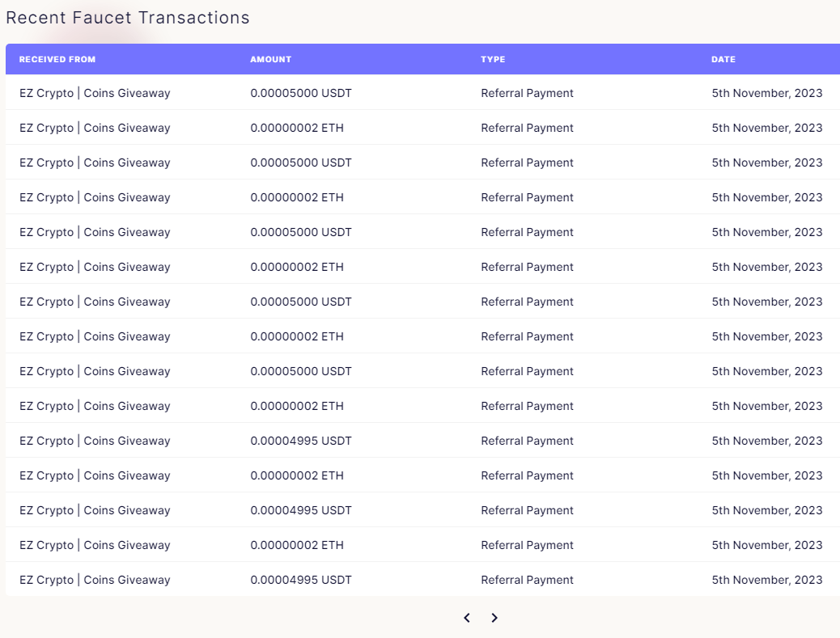Select the uppermost 0.00004995 USDT amount
840x638 pixels.
tap(301, 441)
